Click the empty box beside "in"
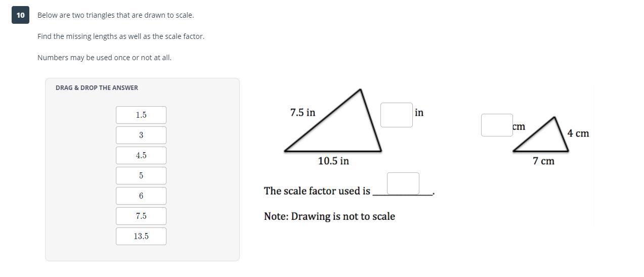644x277 pixels. (x=396, y=115)
